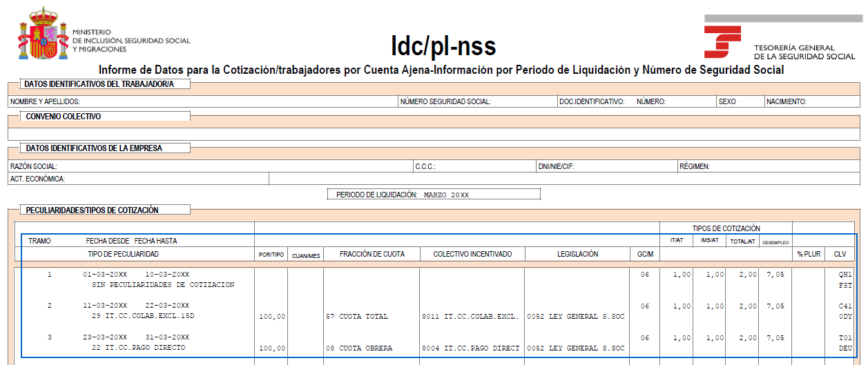Click '22 IT.CC.PAGO DIRECTO' peculiarity
The width and height of the screenshot is (868, 365).
tap(138, 348)
